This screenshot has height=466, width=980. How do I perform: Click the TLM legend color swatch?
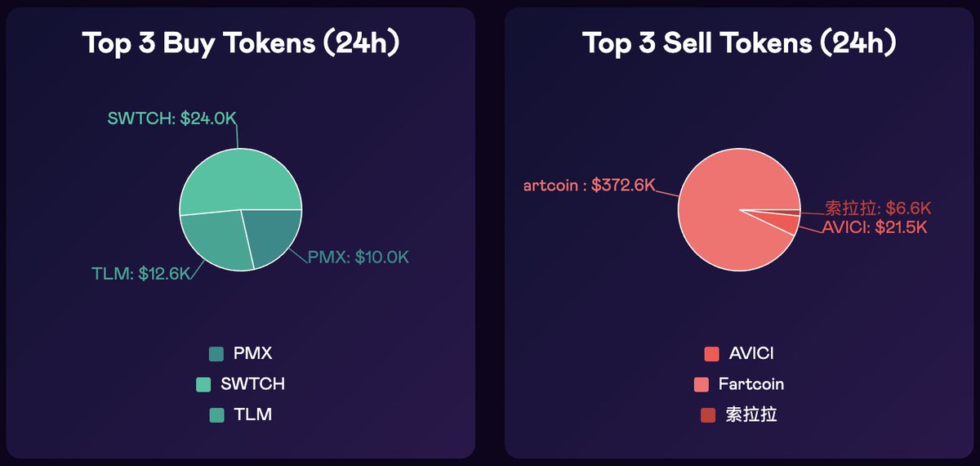click(x=216, y=414)
